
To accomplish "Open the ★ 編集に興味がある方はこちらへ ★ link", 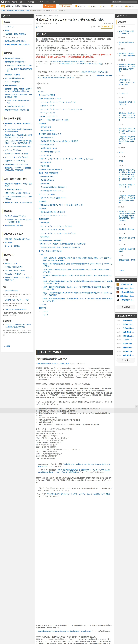I will tap(17, 45).
